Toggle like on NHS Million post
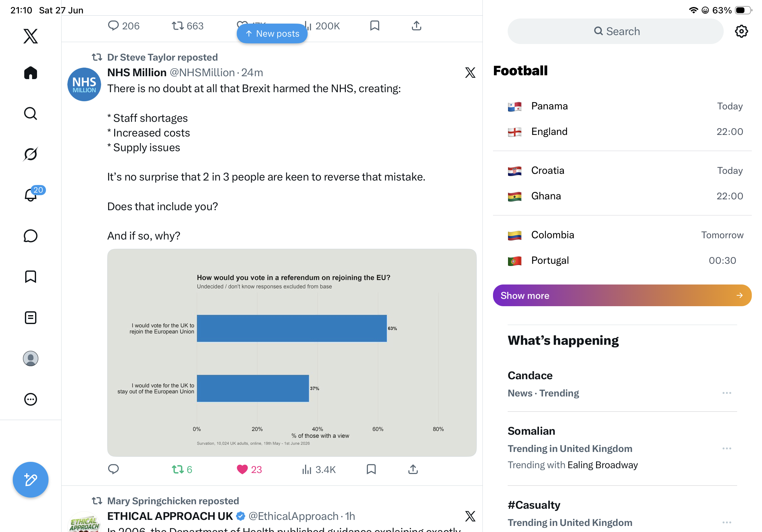This screenshot has height=532, width=762. tap(249, 469)
